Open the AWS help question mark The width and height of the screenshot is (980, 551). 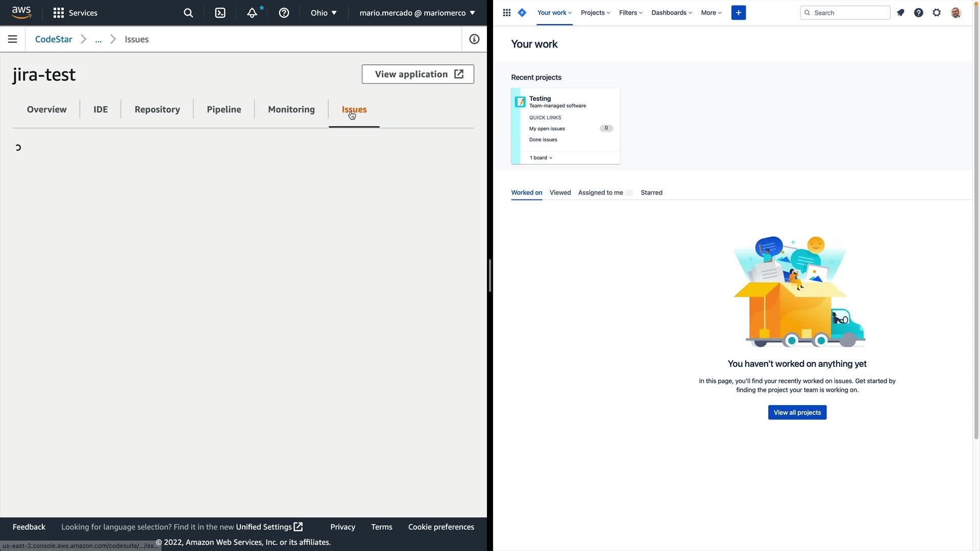click(284, 13)
